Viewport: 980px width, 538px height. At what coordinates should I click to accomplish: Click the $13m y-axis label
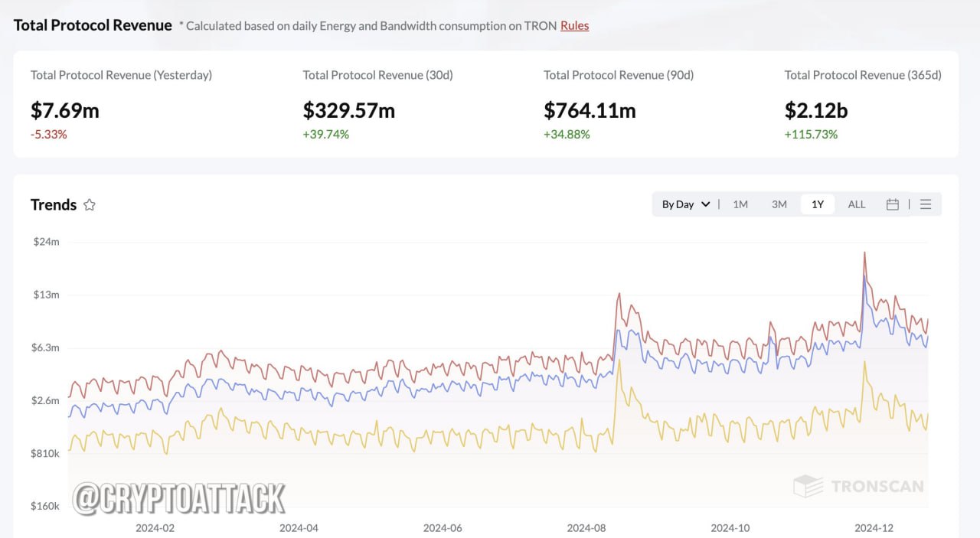click(45, 295)
